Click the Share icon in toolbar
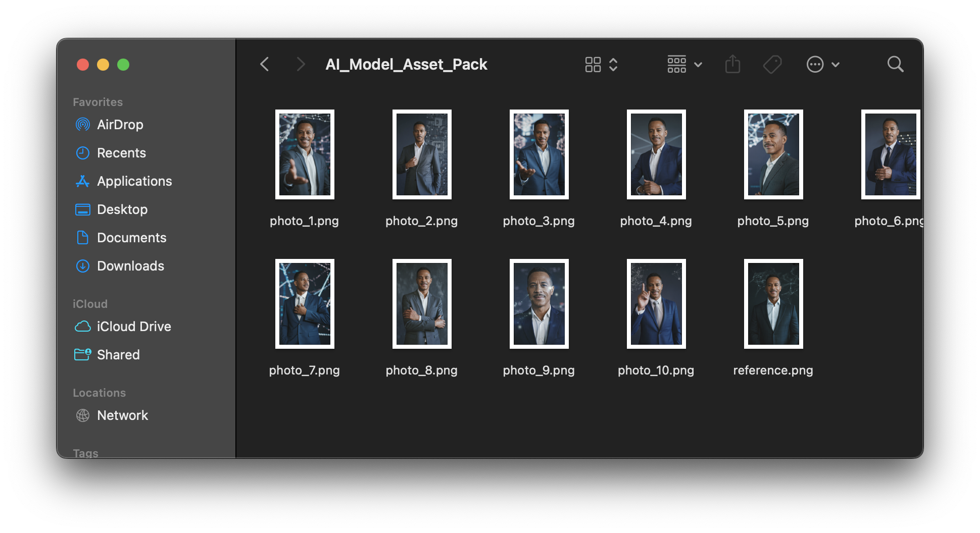Viewport: 980px width, 533px height. [x=732, y=64]
